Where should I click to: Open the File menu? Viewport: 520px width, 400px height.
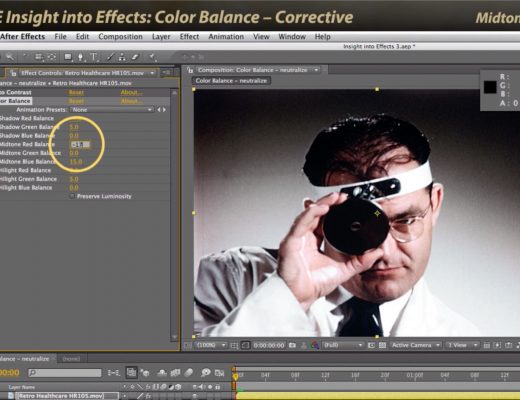click(60, 37)
